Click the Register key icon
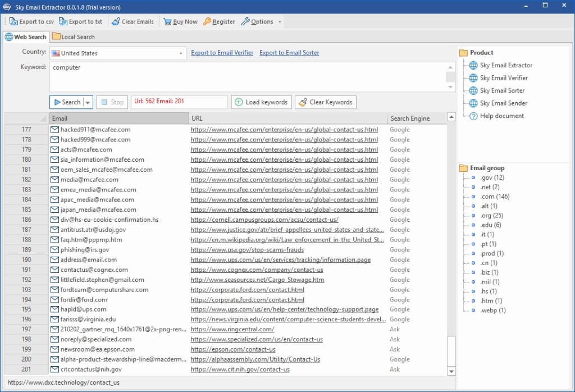Screen dimensions: 575x392 pyautogui.click(x=207, y=22)
